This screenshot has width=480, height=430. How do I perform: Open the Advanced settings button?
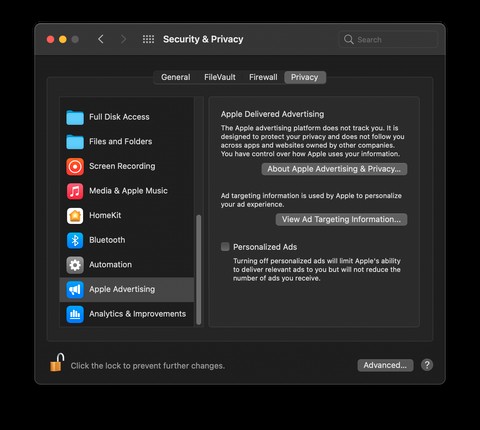tap(385, 365)
